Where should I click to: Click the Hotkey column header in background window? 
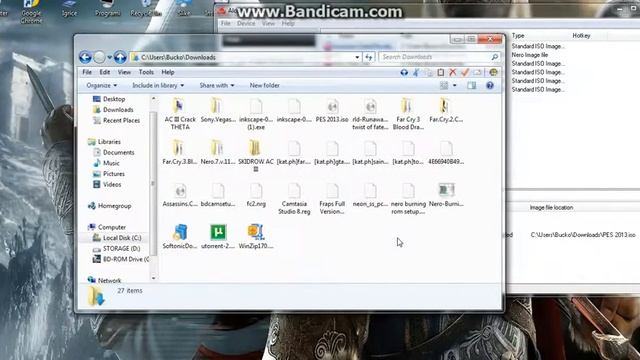coord(581,36)
